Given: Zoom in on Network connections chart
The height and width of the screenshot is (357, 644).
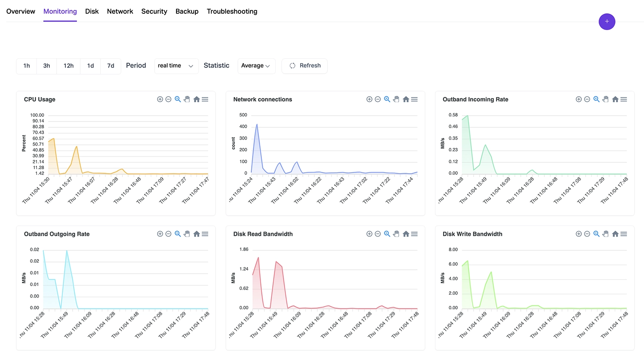Looking at the screenshot, I should click(x=369, y=99).
